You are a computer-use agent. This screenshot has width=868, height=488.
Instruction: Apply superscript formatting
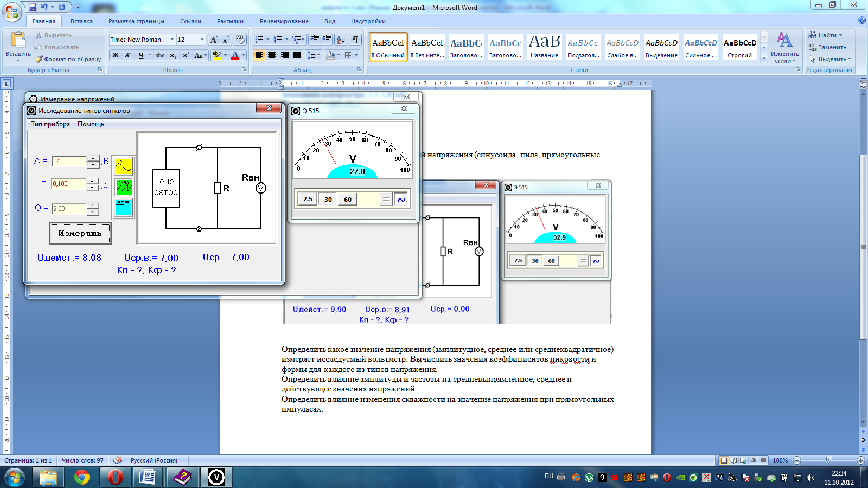point(186,55)
